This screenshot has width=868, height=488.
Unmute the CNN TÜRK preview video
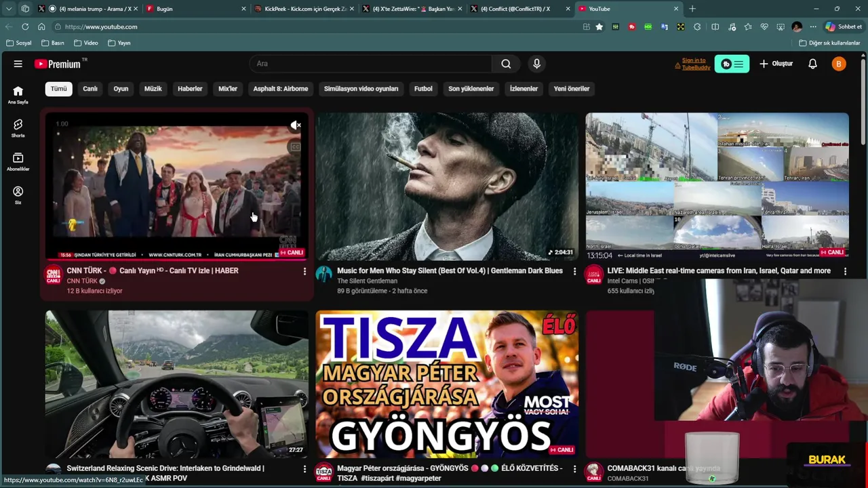(x=296, y=125)
